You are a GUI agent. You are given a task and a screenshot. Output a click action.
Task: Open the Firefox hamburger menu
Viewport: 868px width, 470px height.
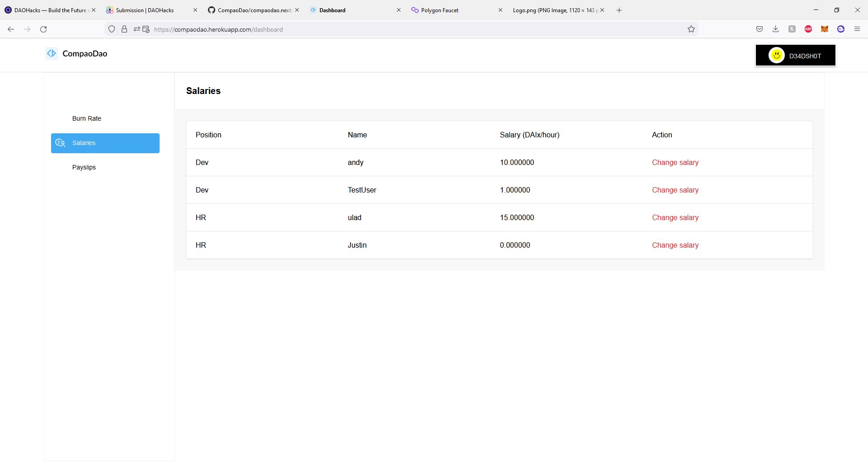[x=857, y=29]
